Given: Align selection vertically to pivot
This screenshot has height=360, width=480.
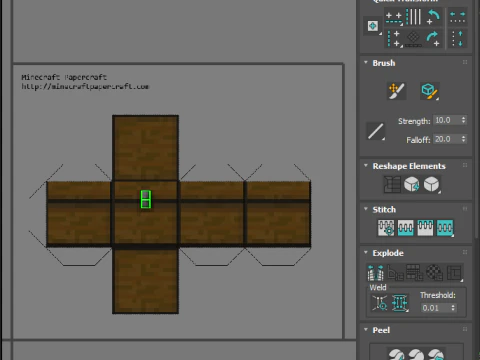Looking at the screenshot, I should 394,39.
